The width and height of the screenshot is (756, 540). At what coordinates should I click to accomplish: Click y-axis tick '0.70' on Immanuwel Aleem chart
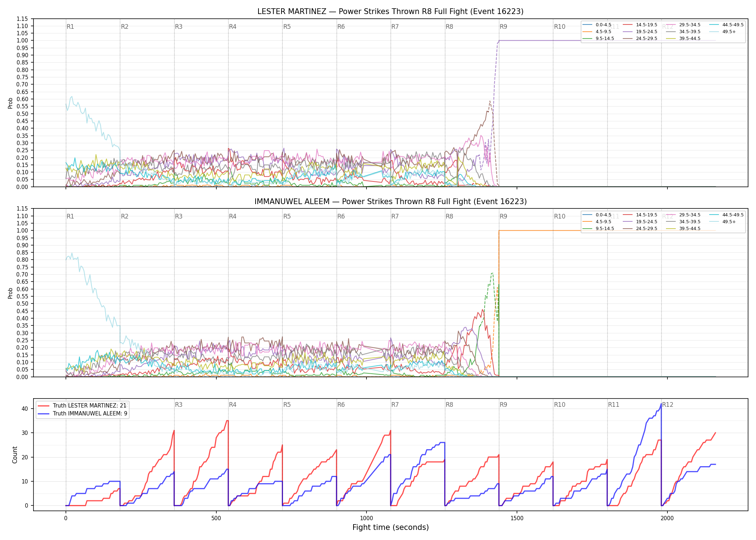[x=22, y=274]
